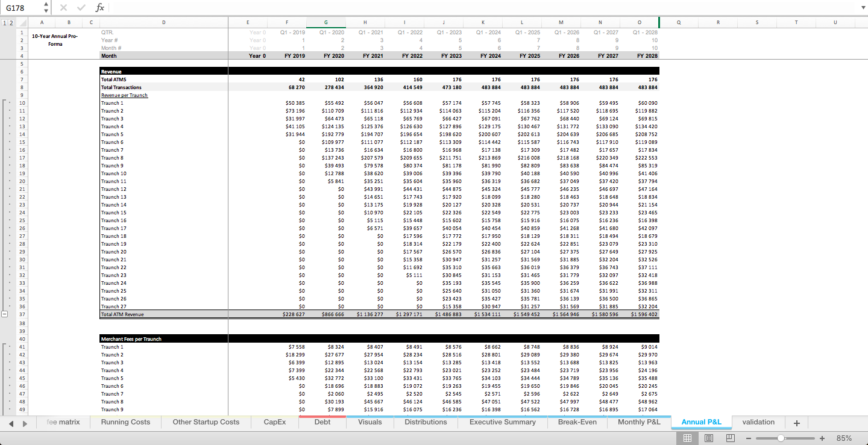Add a new worksheet with the plus button

[x=796, y=422]
